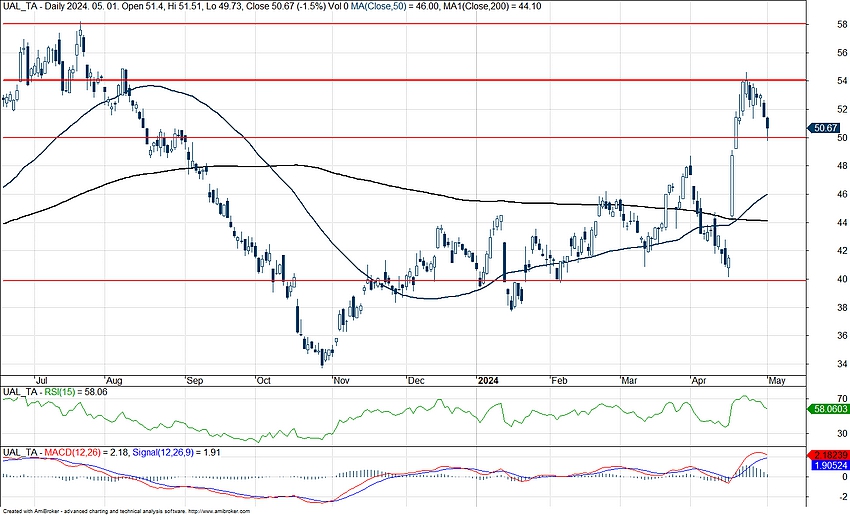850x515 pixels.
Task: Click the 70 level on RSI axis
Action: (x=815, y=398)
